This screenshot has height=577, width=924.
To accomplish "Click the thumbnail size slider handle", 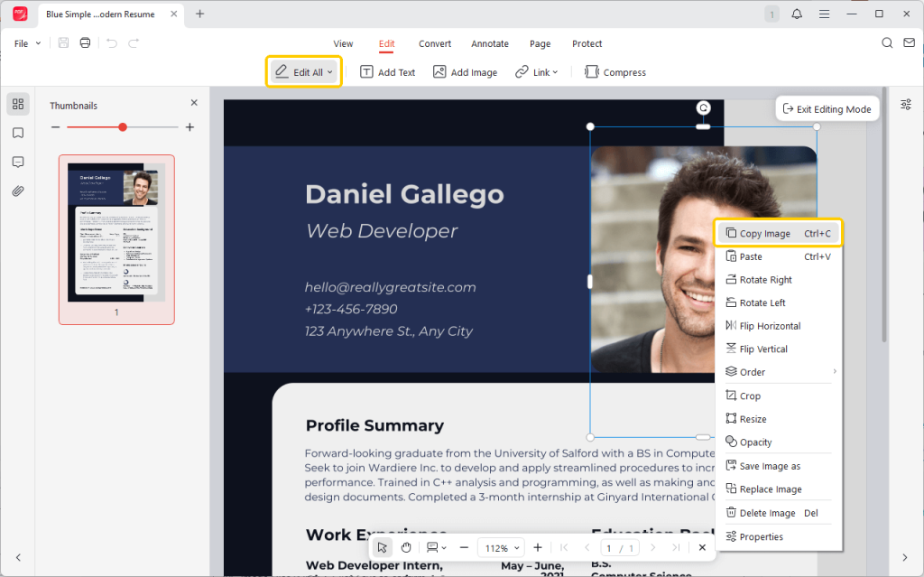I will point(123,127).
